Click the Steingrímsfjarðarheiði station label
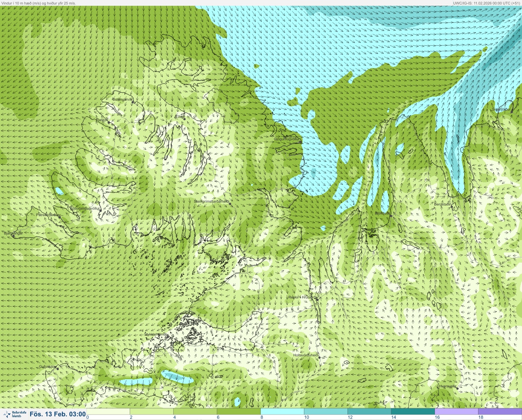 click(211, 201)
